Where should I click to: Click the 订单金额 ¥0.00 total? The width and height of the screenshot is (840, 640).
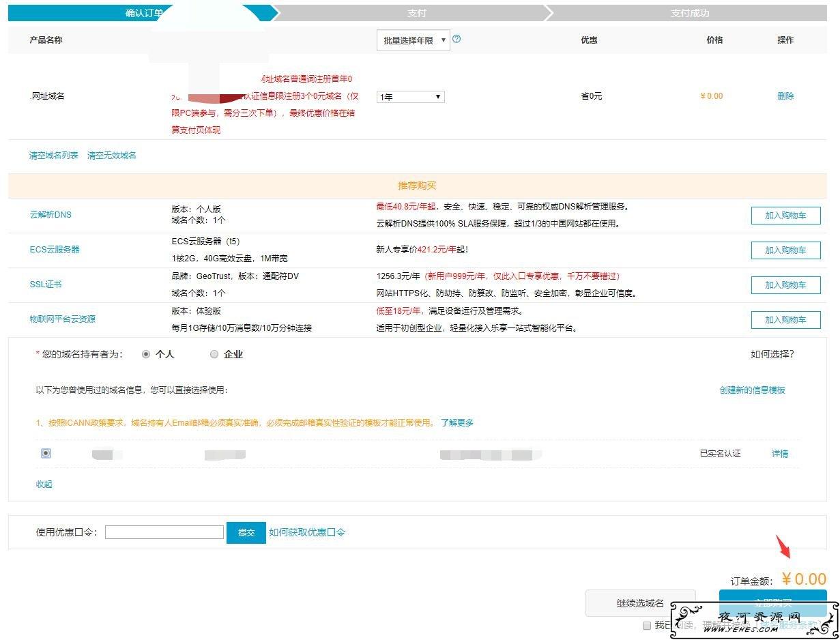[804, 579]
